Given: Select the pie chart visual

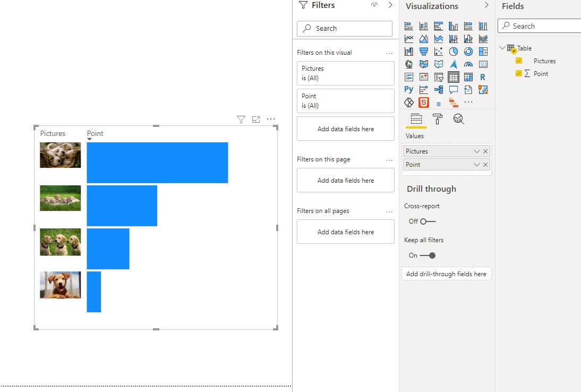Looking at the screenshot, I should [x=453, y=52].
